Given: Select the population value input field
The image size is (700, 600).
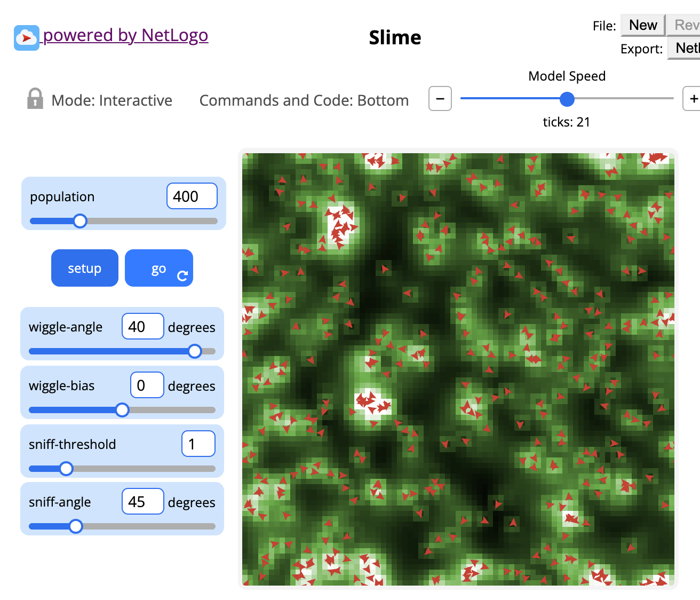Looking at the screenshot, I should (192, 196).
